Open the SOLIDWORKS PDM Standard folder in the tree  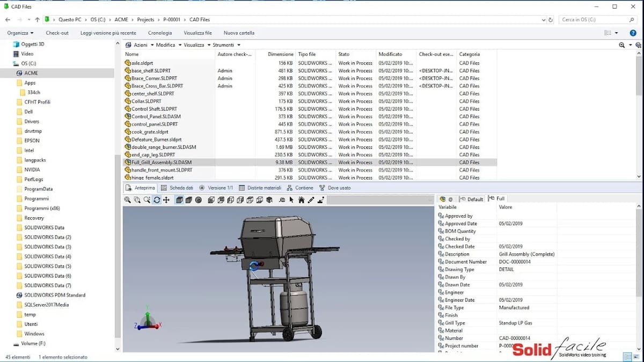click(55, 295)
